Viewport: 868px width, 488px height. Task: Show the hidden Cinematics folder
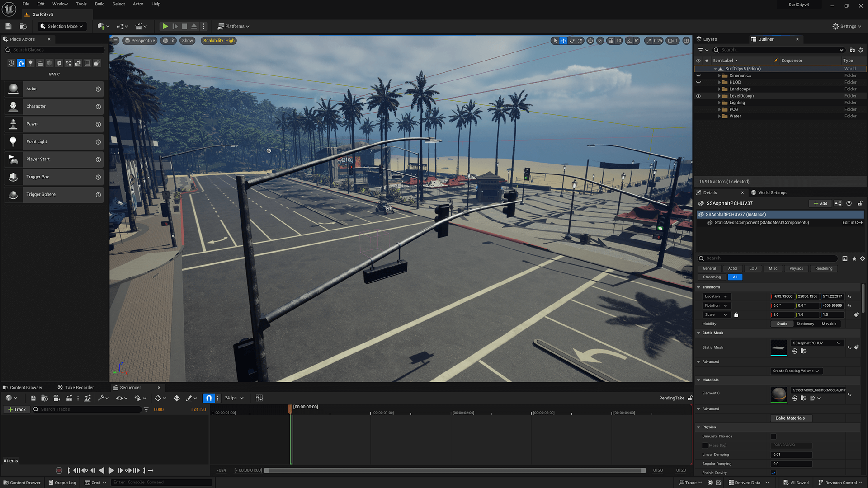pos(698,75)
